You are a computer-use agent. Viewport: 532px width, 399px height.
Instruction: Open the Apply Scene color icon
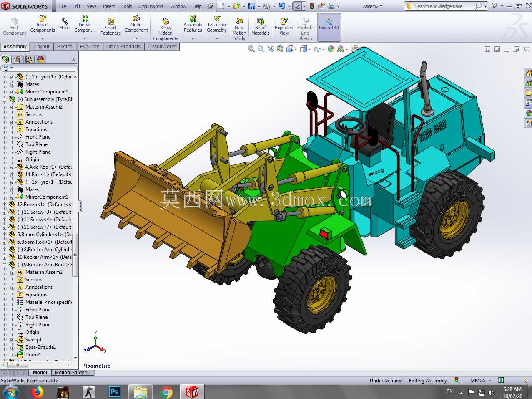tap(341, 49)
